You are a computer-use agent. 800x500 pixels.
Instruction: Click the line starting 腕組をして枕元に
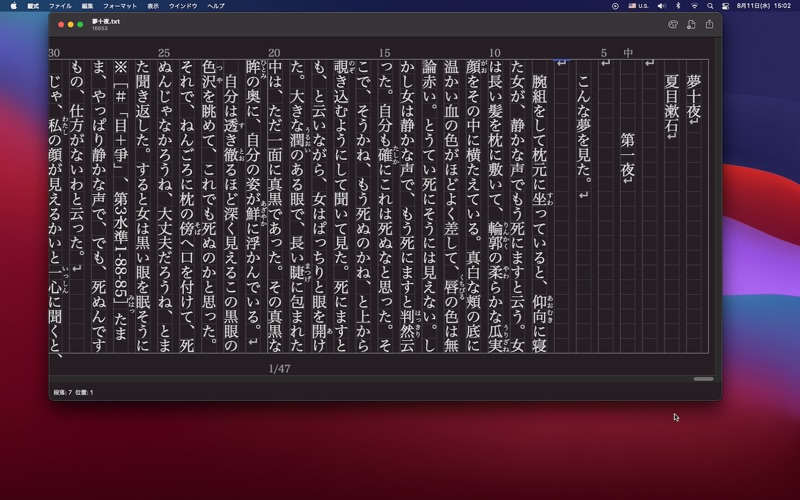pos(539,213)
